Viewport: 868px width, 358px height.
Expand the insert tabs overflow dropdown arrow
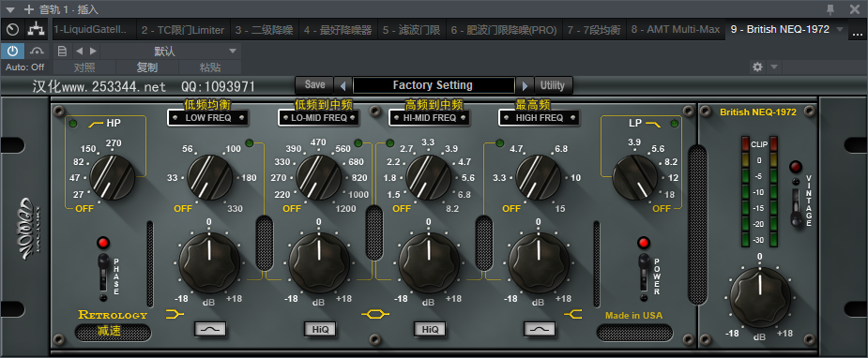[x=840, y=29]
